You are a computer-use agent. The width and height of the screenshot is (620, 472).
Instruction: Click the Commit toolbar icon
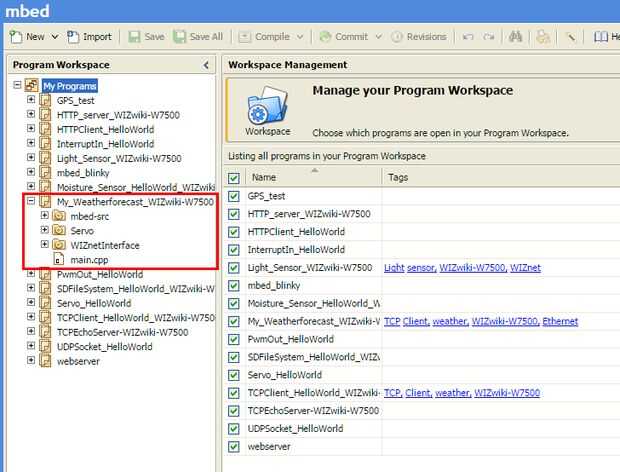325,37
